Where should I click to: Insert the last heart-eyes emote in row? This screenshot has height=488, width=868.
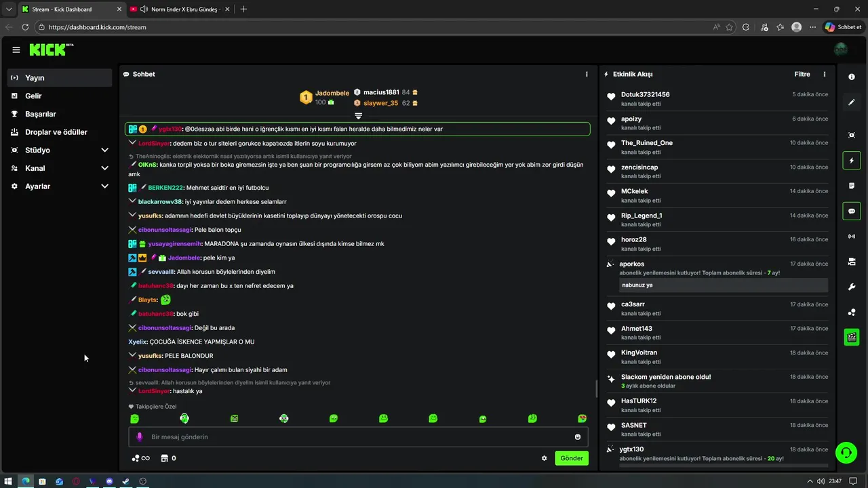582,419
